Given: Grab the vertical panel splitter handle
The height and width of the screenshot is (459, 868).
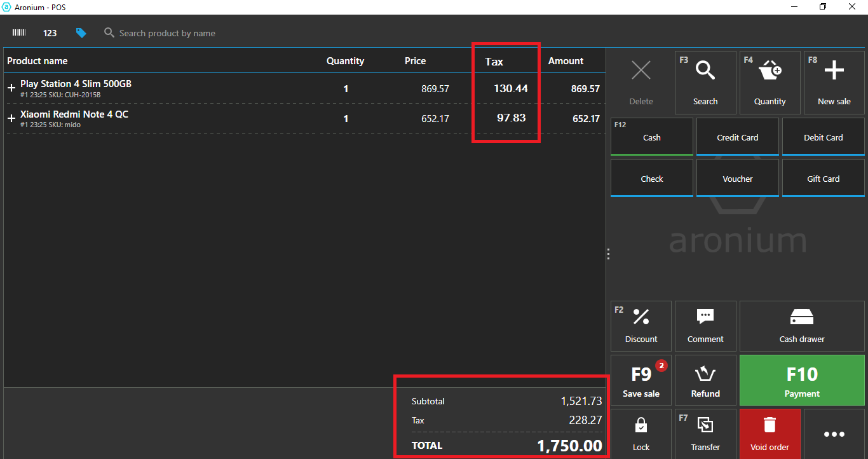Looking at the screenshot, I should pos(608,254).
